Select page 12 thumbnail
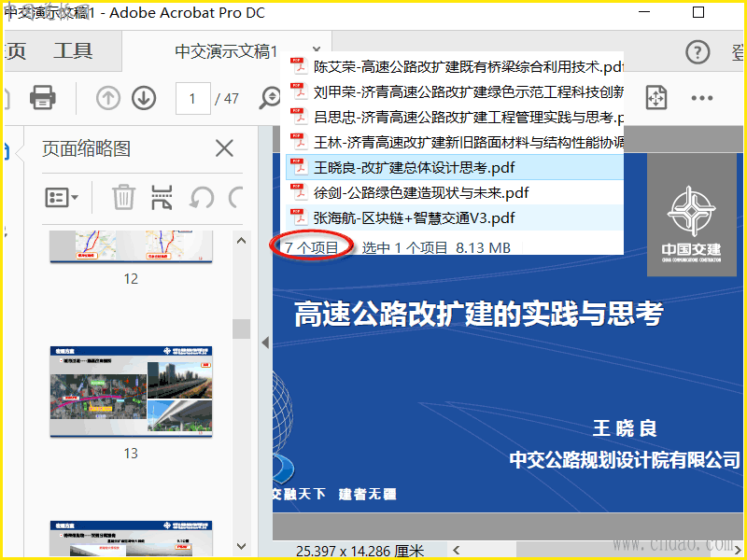This screenshot has height=560, width=747. [131, 246]
